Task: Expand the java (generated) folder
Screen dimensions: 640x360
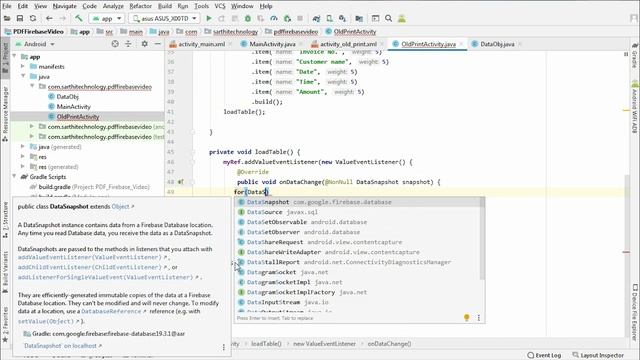Action: pos(23,147)
